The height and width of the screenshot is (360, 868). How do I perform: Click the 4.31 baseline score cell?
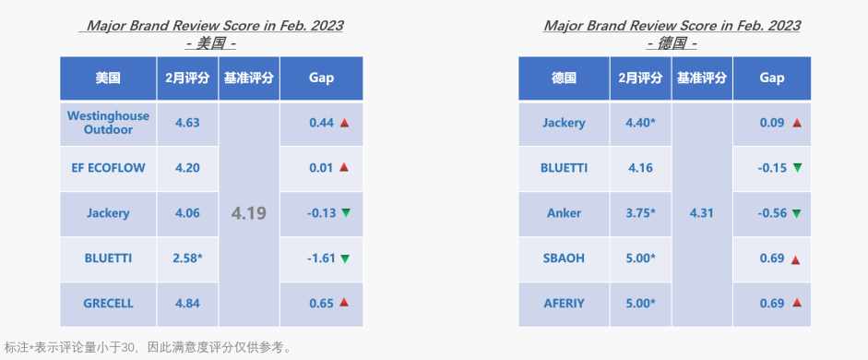coord(702,213)
